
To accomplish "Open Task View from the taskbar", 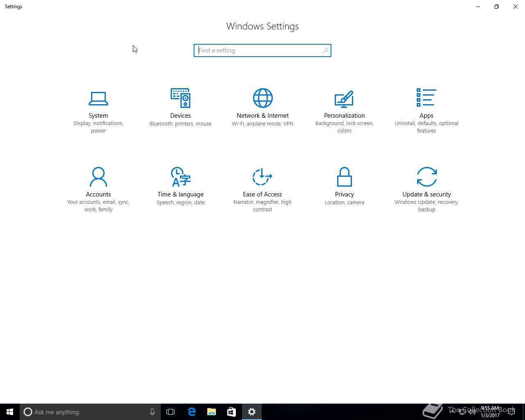I will click(171, 412).
